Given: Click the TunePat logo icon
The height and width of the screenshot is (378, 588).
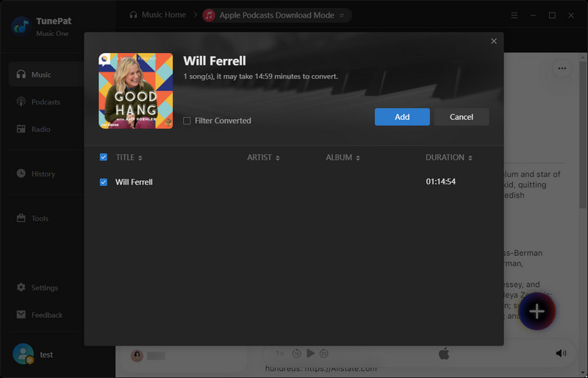Looking at the screenshot, I should pyautogui.click(x=21, y=26).
